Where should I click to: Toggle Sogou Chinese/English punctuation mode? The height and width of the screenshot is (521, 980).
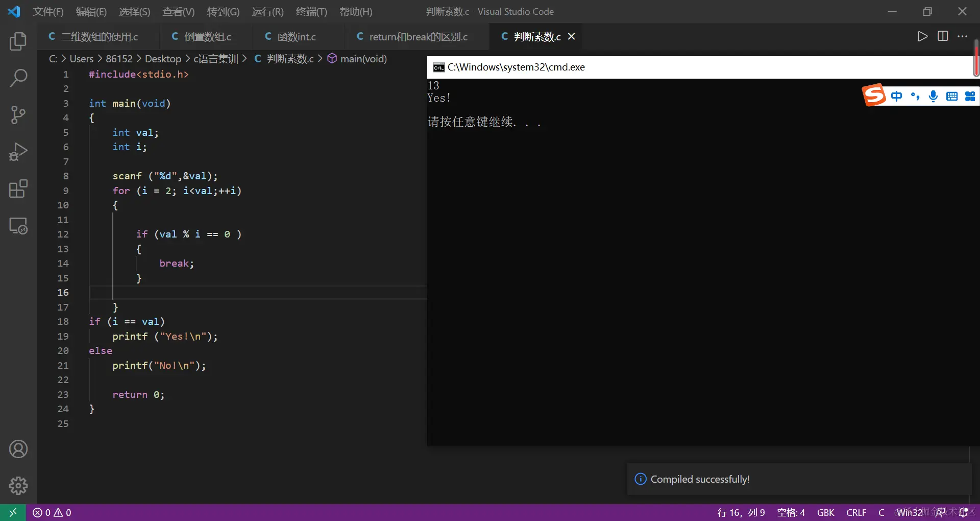coord(915,96)
